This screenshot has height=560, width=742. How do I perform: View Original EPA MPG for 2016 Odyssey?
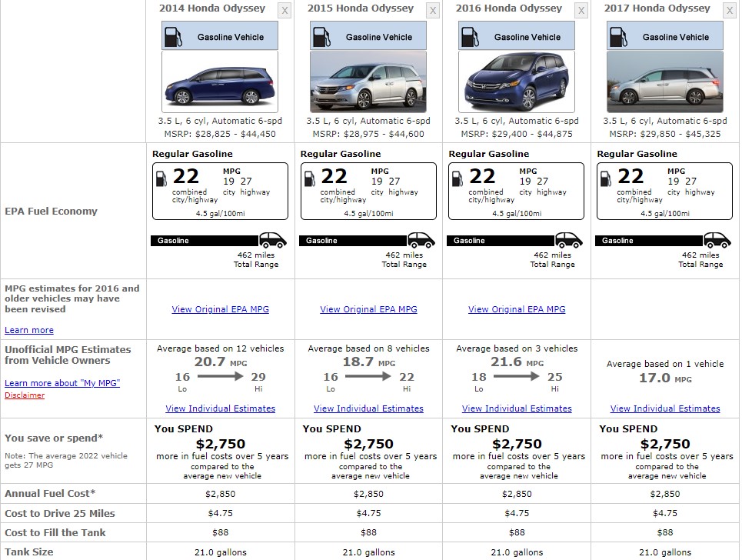tap(517, 309)
